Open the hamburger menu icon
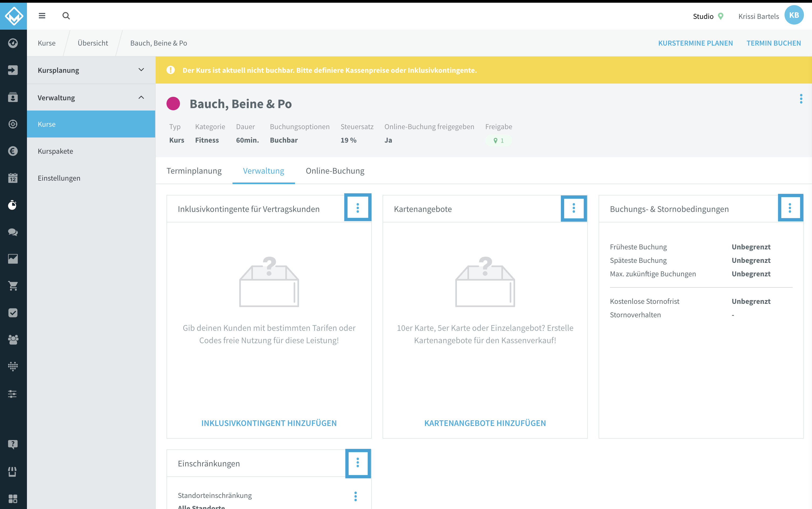Screen dimensions: 812x509 click(x=42, y=16)
